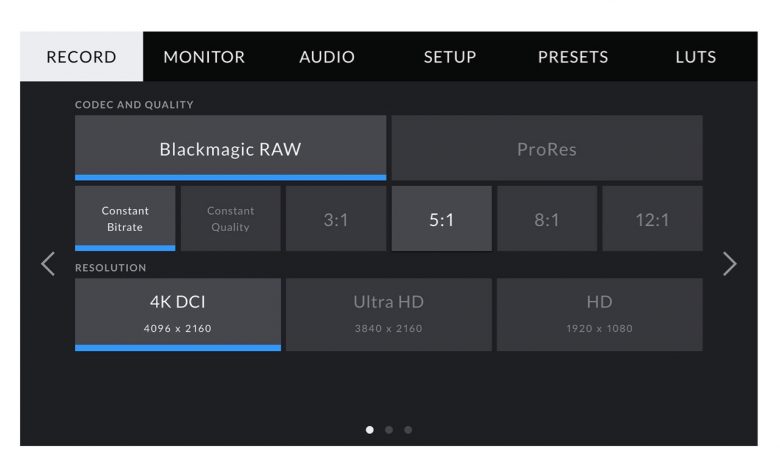Go to the next settings page arrow
780x468 pixels.
pyautogui.click(x=729, y=264)
